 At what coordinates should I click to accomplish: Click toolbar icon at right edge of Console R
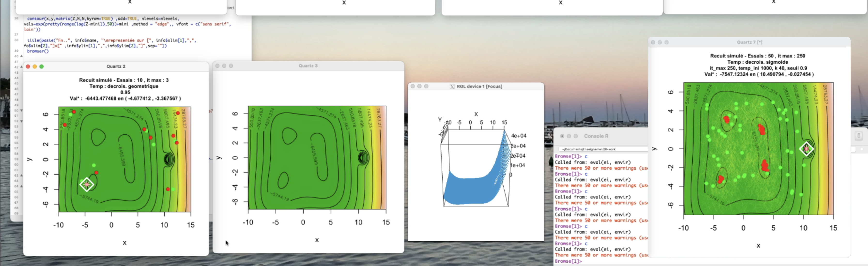tap(858, 136)
